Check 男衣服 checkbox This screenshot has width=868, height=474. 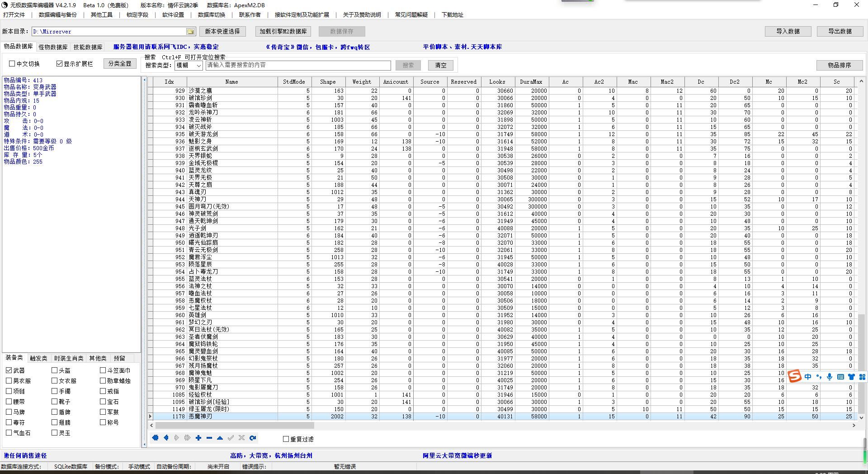pyautogui.click(x=9, y=381)
